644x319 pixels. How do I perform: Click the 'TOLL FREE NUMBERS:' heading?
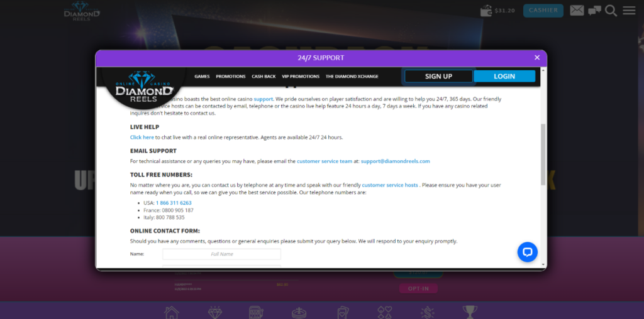click(161, 175)
